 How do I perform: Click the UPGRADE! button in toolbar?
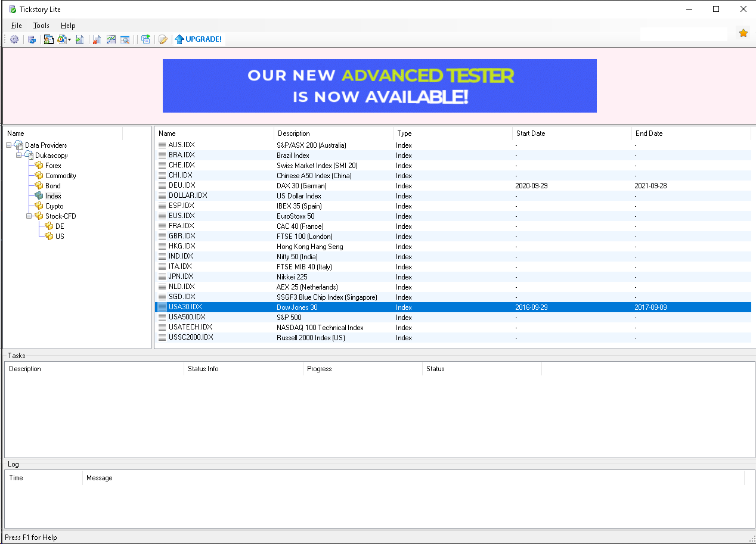pos(199,39)
